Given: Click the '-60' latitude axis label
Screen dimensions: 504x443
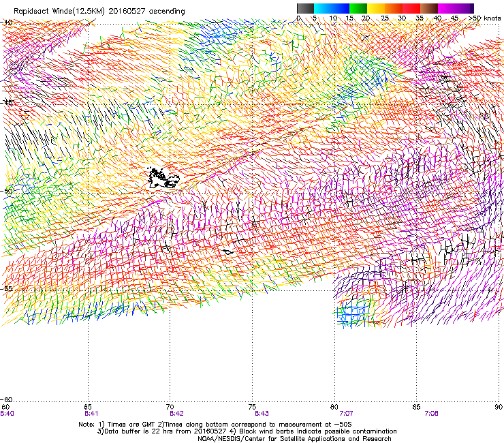Looking at the screenshot, I should pyautogui.click(x=7, y=399).
